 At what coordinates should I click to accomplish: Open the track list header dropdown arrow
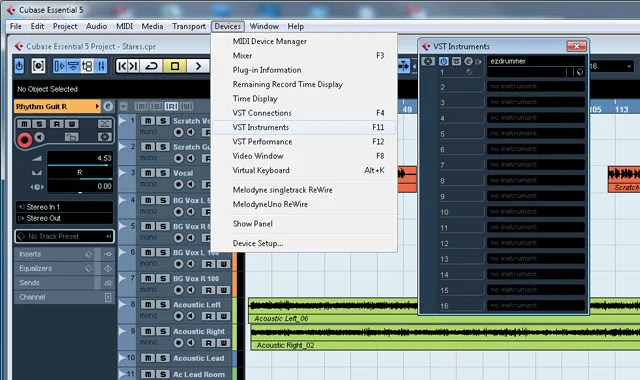pos(123,107)
